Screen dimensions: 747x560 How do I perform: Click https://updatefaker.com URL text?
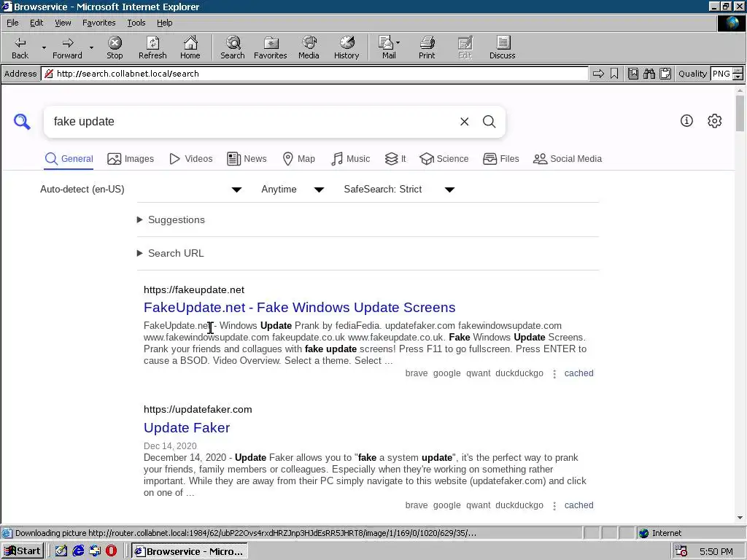point(198,410)
